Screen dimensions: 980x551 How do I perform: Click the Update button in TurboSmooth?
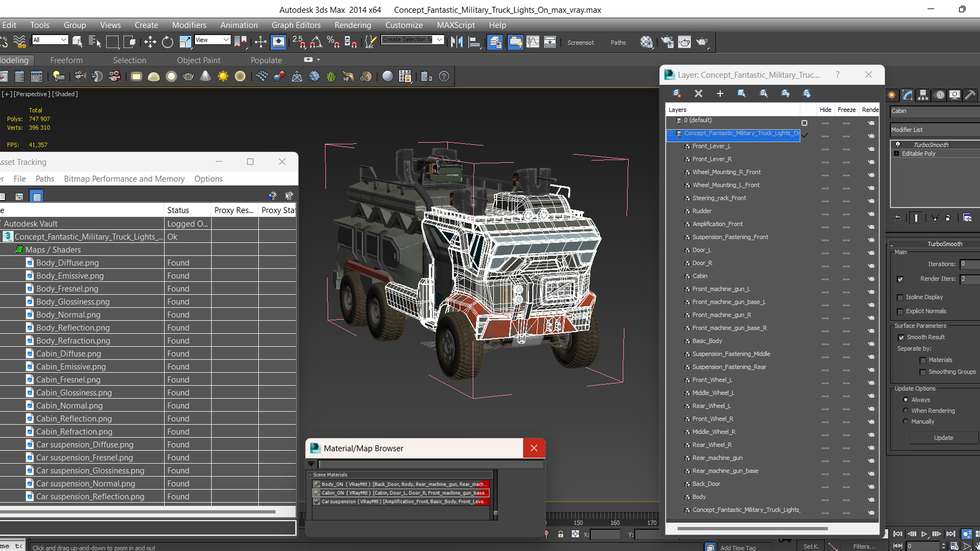tap(943, 438)
